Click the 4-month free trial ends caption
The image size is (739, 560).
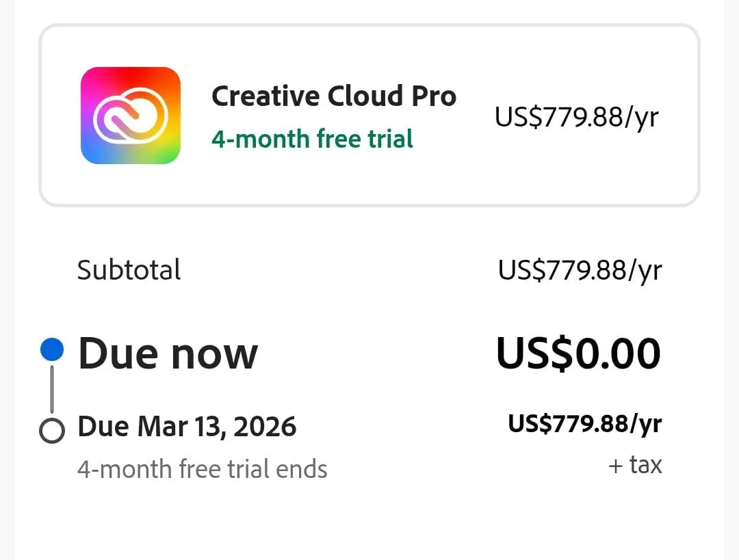click(x=202, y=469)
